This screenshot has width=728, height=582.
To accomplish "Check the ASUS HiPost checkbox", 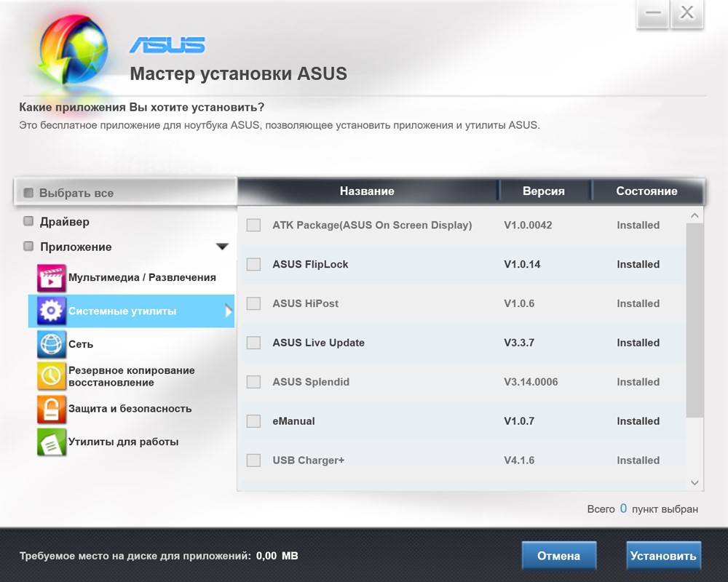I will (x=253, y=303).
